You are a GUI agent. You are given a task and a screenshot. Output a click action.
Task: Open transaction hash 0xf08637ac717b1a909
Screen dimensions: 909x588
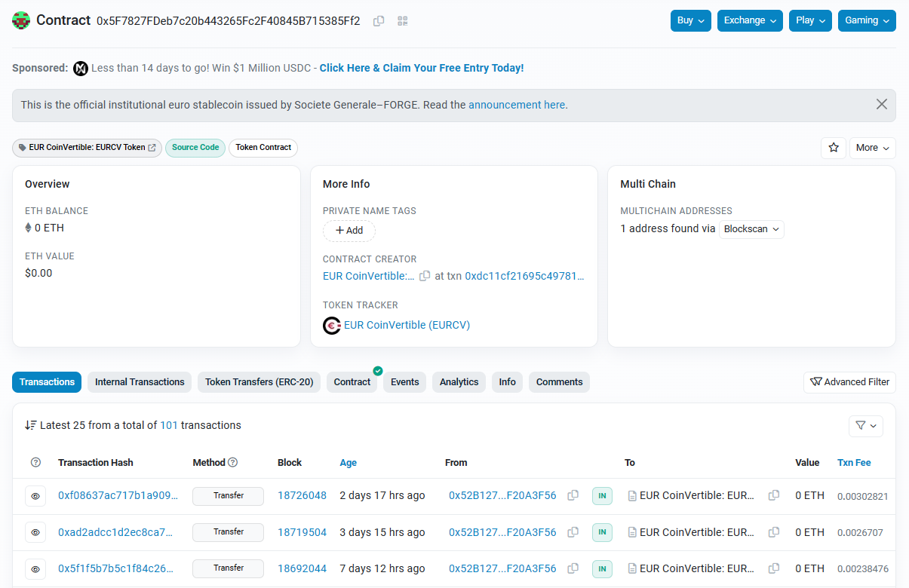point(118,495)
